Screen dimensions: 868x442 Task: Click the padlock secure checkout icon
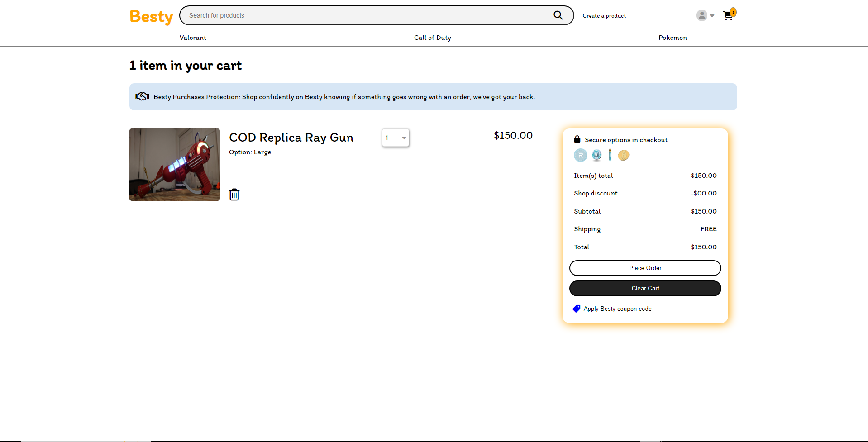(x=577, y=139)
